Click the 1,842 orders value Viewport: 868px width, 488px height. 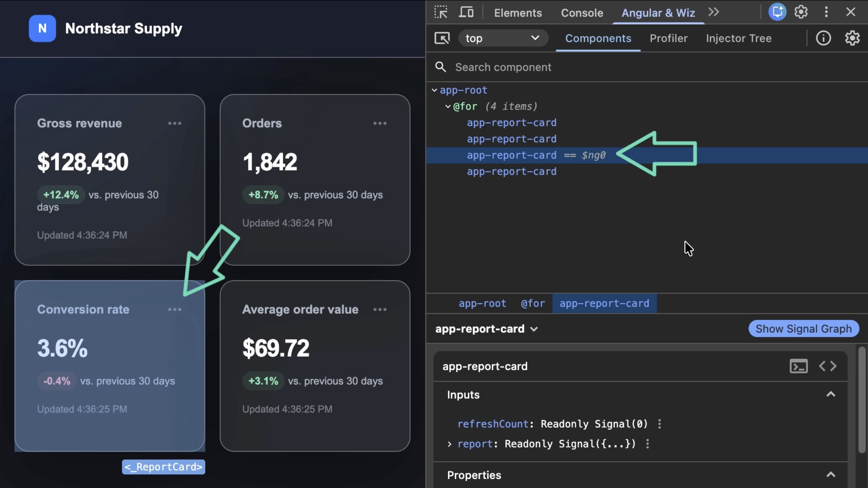point(270,162)
